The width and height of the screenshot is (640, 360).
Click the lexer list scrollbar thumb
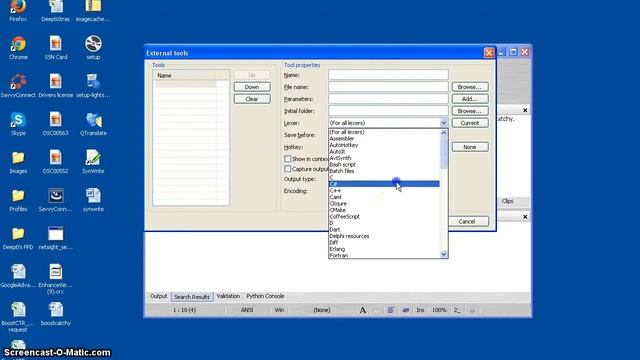coord(444,152)
